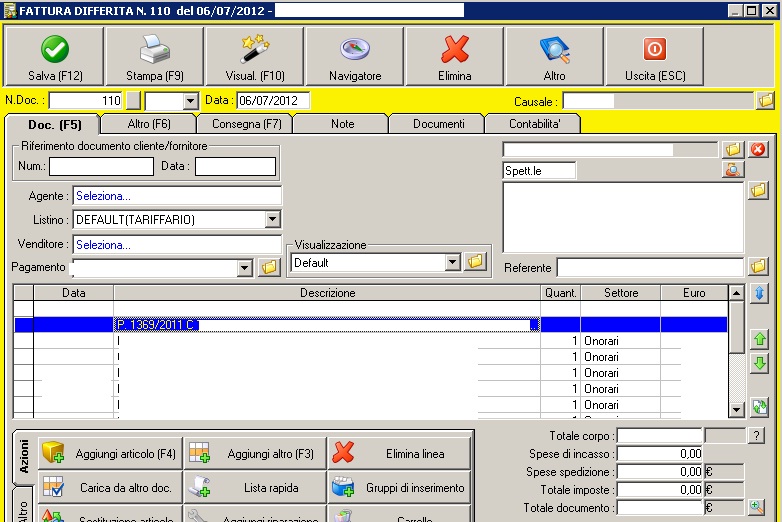
Task: Open the Altro magnifier toolbar button
Action: click(x=555, y=56)
